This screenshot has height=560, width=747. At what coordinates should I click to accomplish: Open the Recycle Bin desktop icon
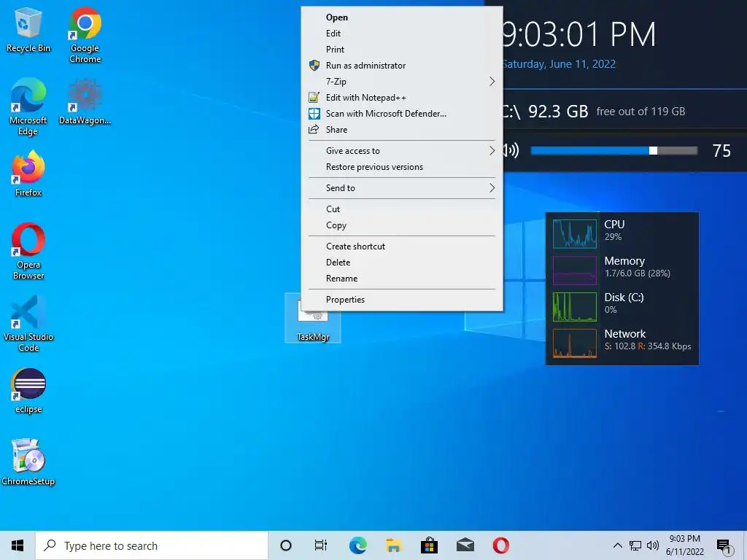point(28,29)
